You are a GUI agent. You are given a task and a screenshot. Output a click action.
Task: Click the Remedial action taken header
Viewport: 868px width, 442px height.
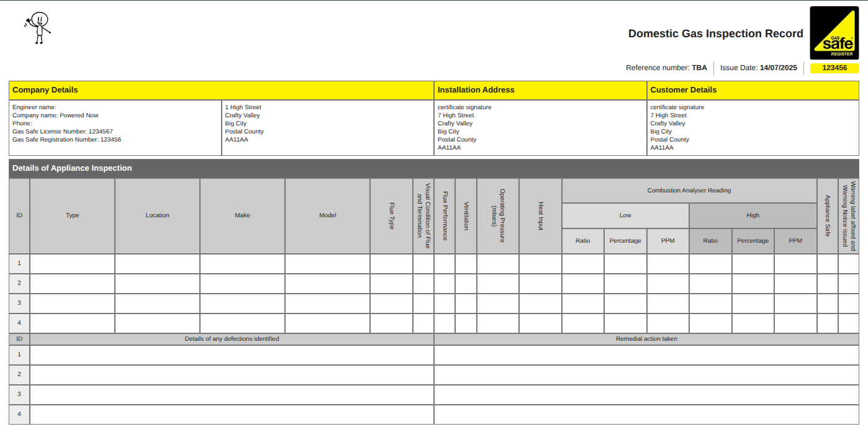coord(647,339)
